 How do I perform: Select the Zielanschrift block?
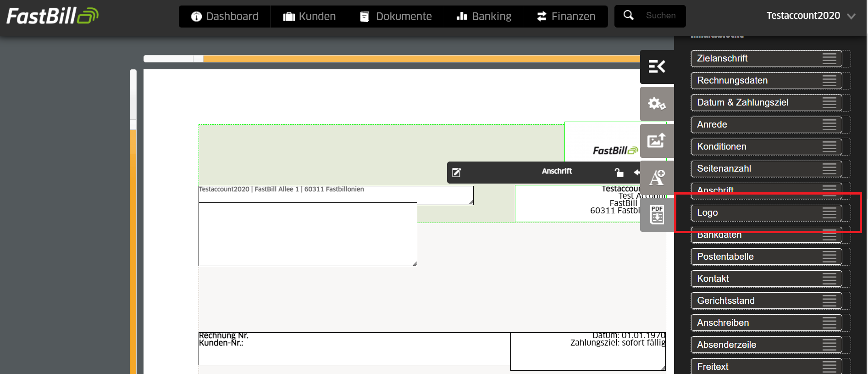point(766,58)
